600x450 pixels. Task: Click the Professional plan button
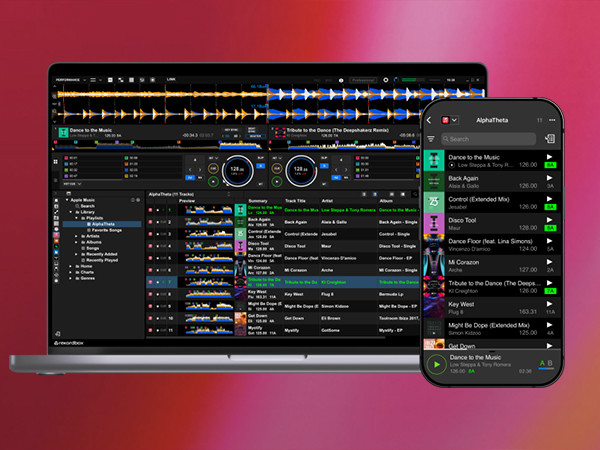tap(363, 80)
